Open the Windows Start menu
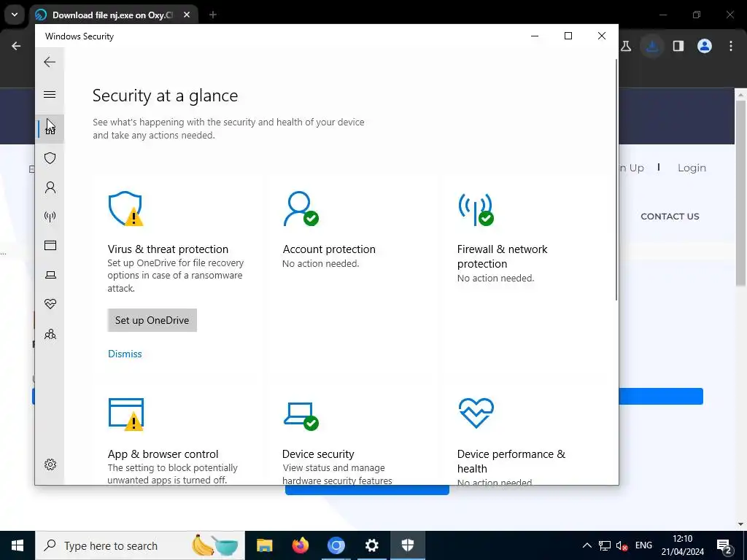Viewport: 747px width, 560px height. point(18,545)
